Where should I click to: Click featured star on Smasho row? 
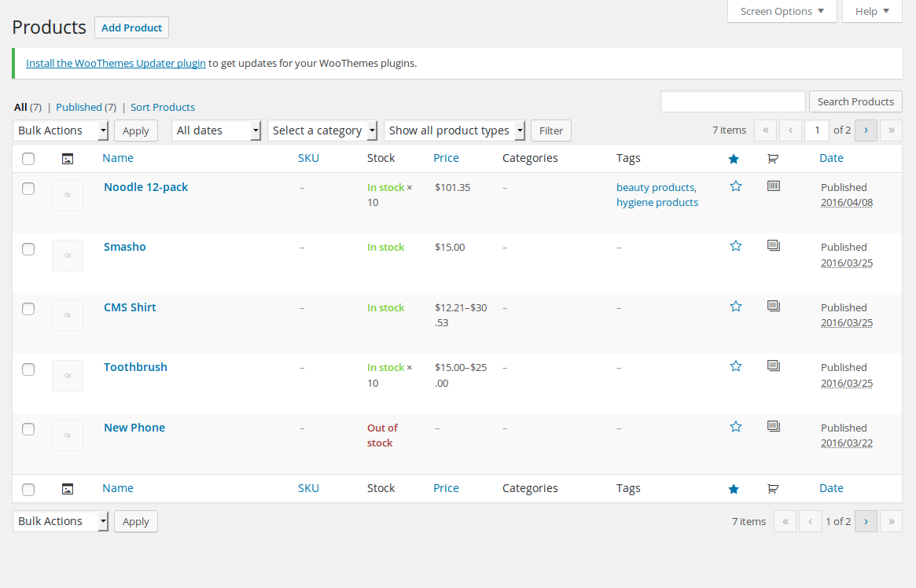735,246
